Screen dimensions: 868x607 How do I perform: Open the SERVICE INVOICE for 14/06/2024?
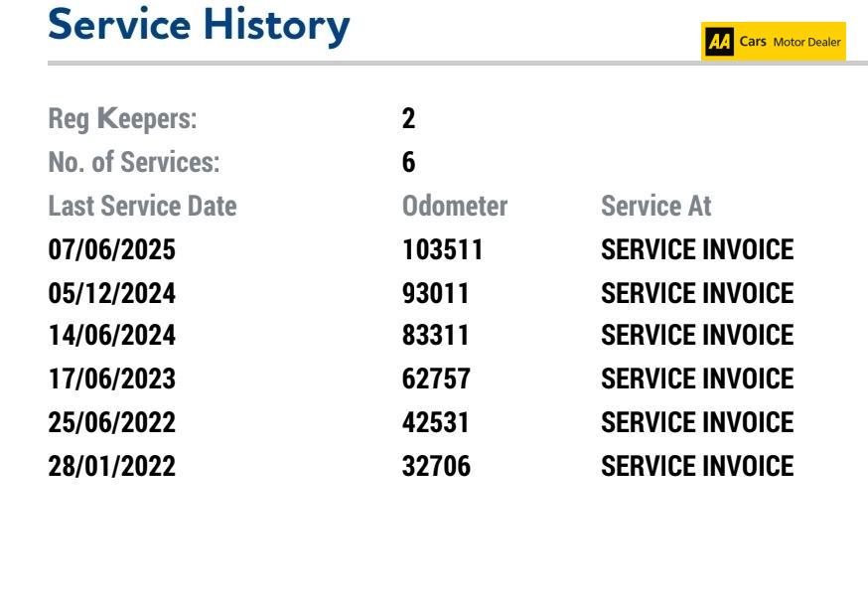click(x=697, y=335)
